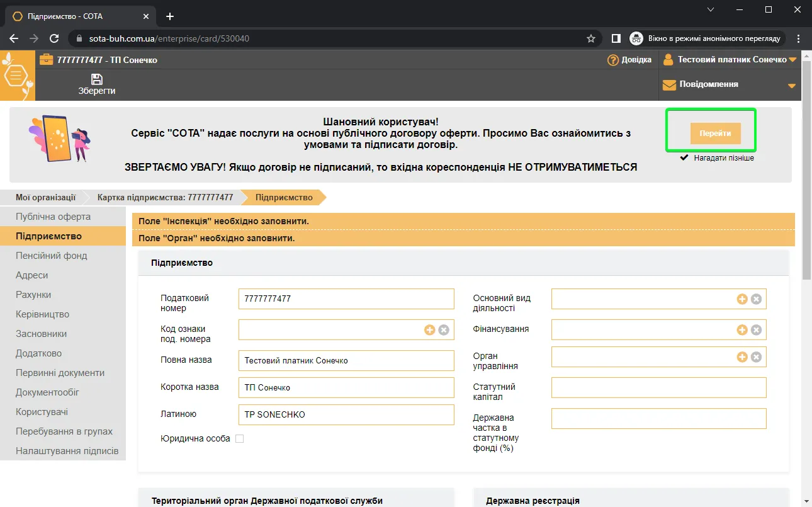Image resolution: width=812 pixels, height=507 pixels.
Task: Clear the Код ознаки под. номера field
Action: tap(444, 329)
